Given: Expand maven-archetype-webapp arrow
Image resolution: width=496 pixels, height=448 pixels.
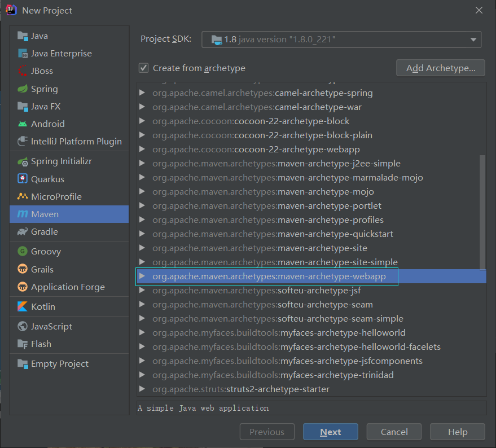Looking at the screenshot, I should click(x=142, y=276).
